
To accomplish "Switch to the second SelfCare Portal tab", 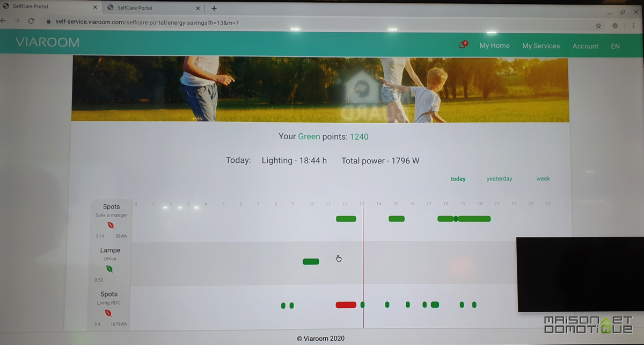I will point(153,8).
